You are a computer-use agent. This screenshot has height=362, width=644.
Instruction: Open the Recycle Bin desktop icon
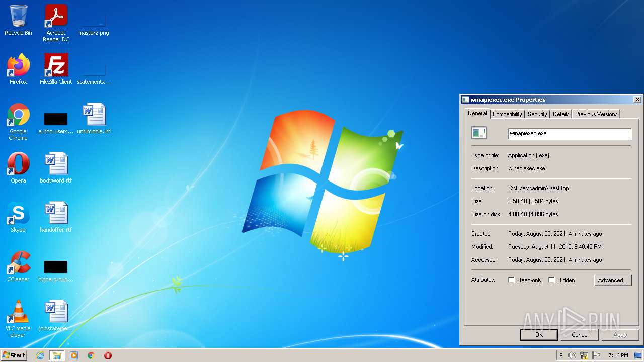pyautogui.click(x=18, y=20)
